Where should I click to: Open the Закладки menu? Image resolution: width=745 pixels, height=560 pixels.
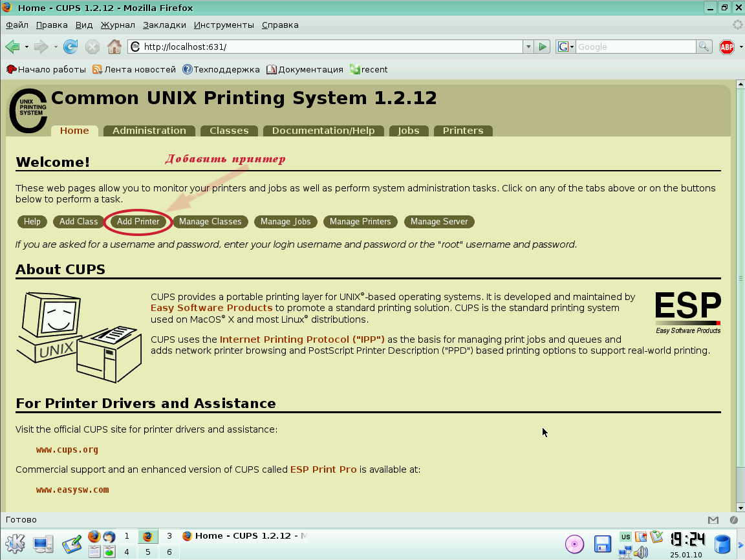(x=164, y=25)
